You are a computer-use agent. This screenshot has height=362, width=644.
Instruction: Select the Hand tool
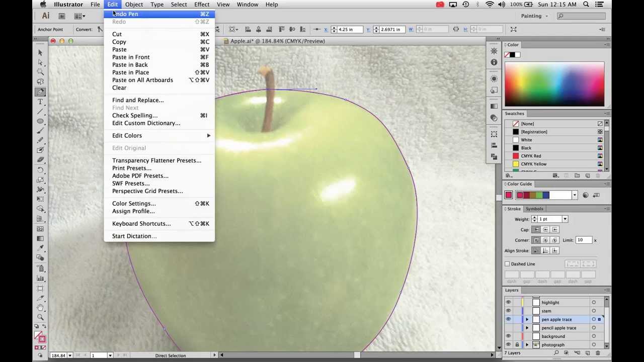point(40,308)
